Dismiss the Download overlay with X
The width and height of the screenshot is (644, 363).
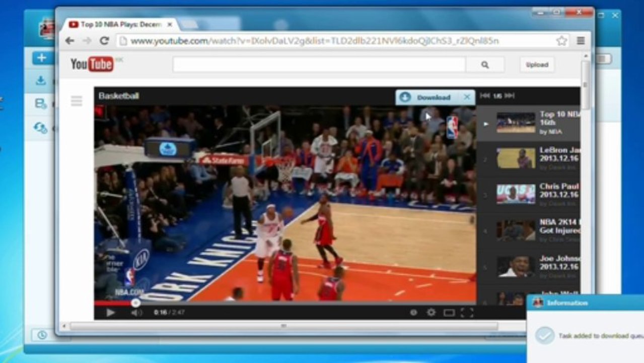(x=467, y=97)
